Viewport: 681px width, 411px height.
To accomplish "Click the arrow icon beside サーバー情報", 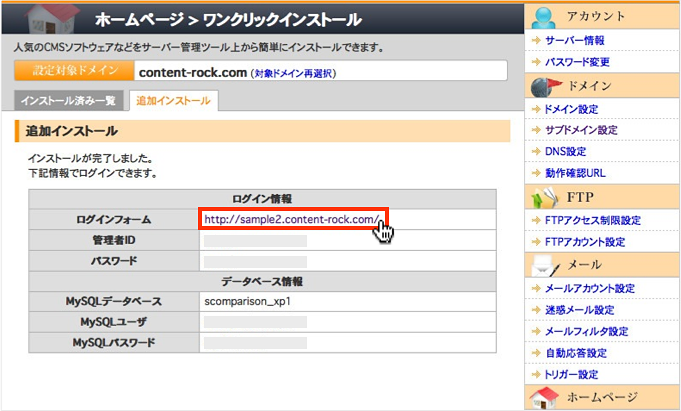I will [536, 40].
